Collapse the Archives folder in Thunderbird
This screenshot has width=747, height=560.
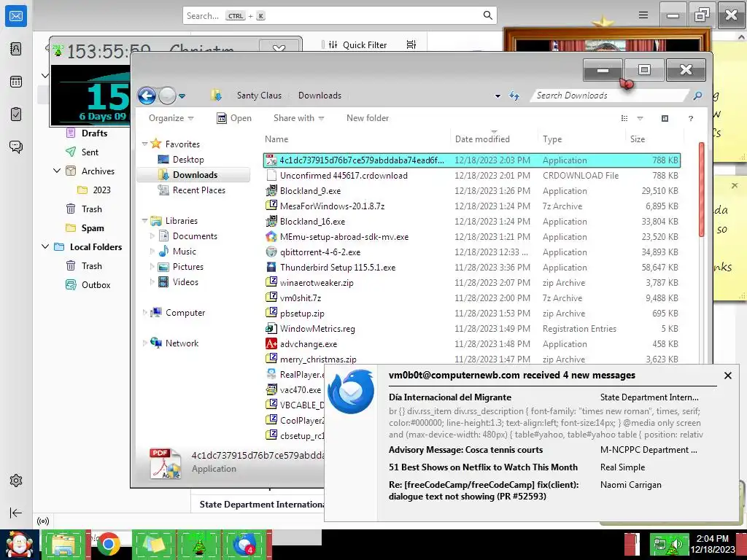(57, 171)
